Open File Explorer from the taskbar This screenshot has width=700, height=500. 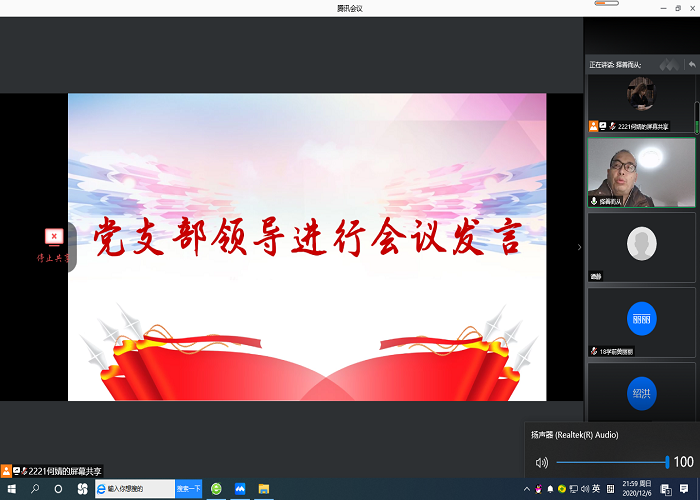264,489
